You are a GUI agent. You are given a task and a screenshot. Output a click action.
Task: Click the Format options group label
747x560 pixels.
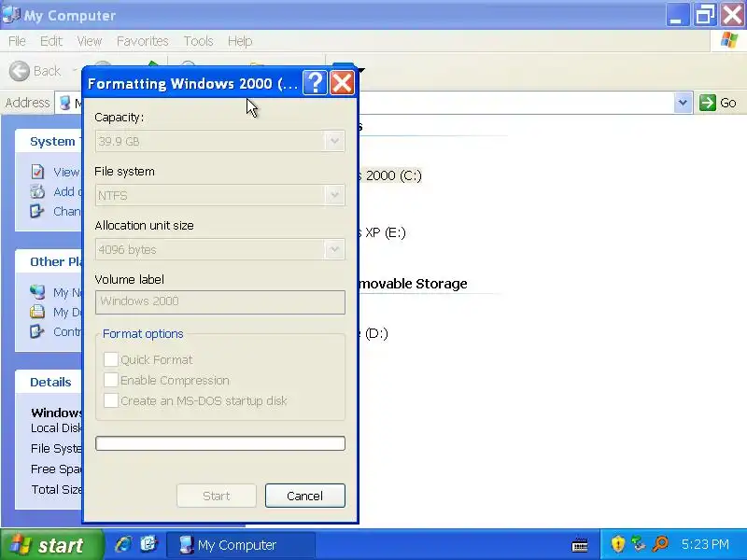point(143,334)
